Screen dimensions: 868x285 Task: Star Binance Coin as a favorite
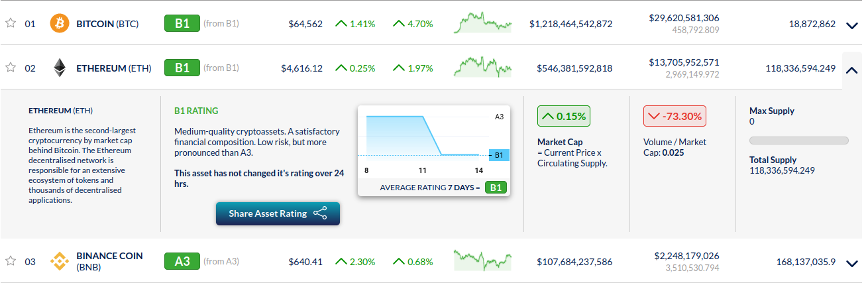[11, 262]
